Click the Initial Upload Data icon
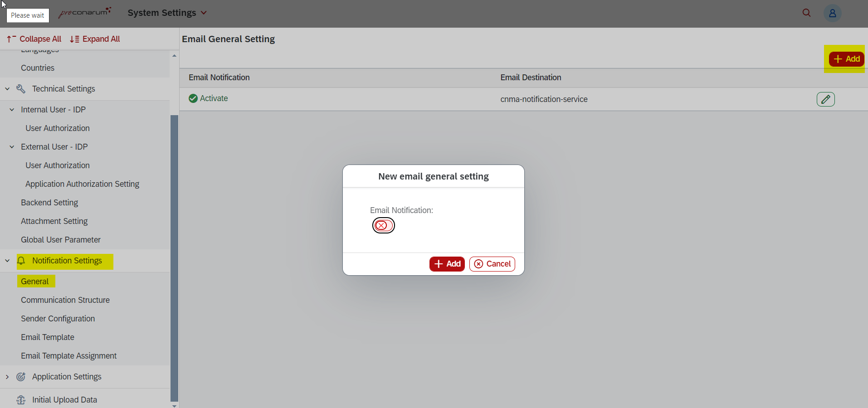 (x=21, y=400)
